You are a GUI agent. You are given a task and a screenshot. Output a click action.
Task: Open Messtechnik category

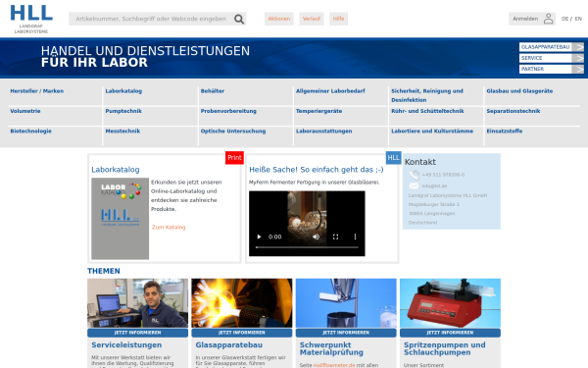point(122,131)
